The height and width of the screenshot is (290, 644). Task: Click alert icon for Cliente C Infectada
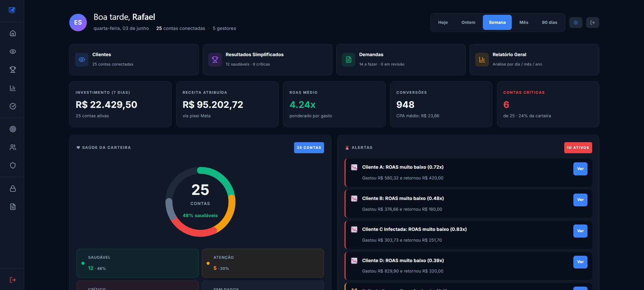pos(354,230)
